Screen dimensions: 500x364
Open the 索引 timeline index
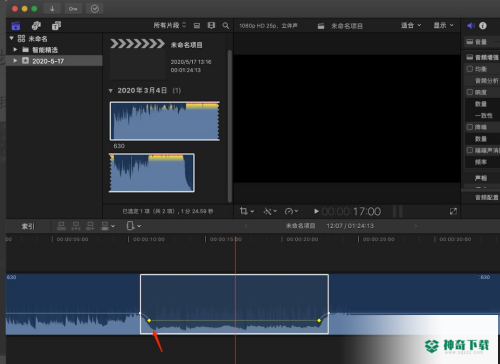coord(28,226)
